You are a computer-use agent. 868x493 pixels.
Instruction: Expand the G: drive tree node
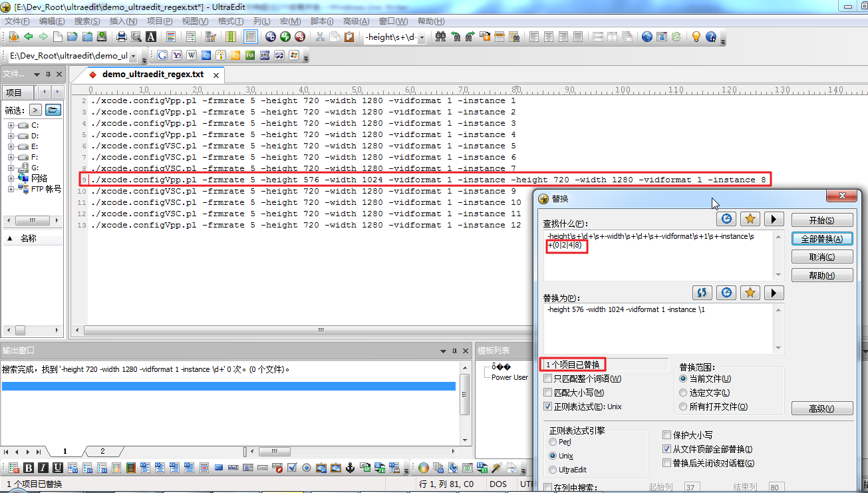coord(11,168)
